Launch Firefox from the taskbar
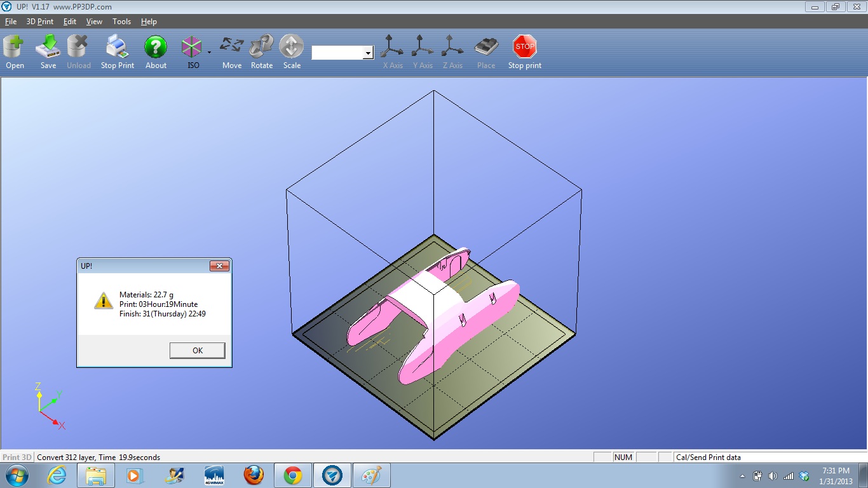868x488 pixels. [254, 475]
